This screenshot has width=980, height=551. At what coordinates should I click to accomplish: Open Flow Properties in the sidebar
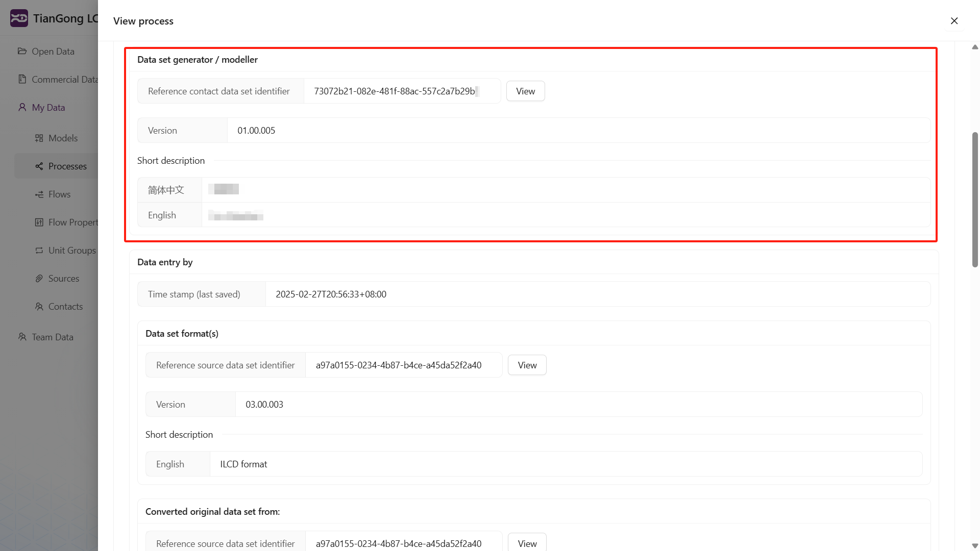[73, 222]
